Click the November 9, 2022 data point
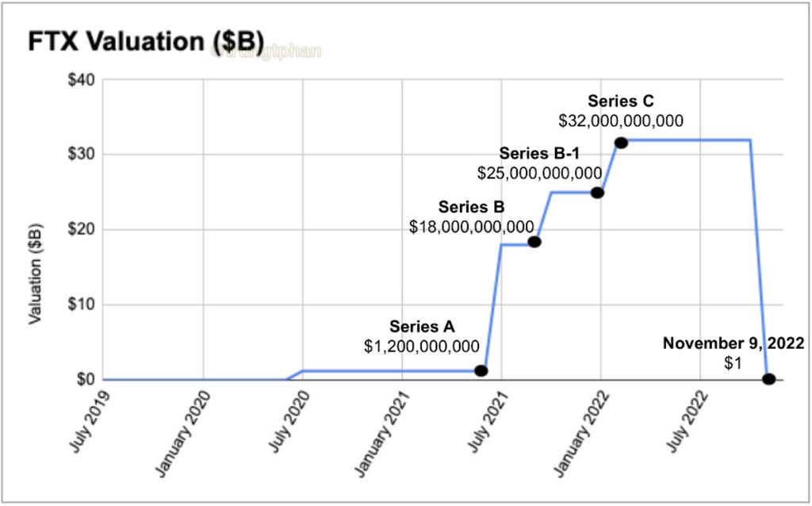Viewport: 812px width, 506px height. point(768,379)
